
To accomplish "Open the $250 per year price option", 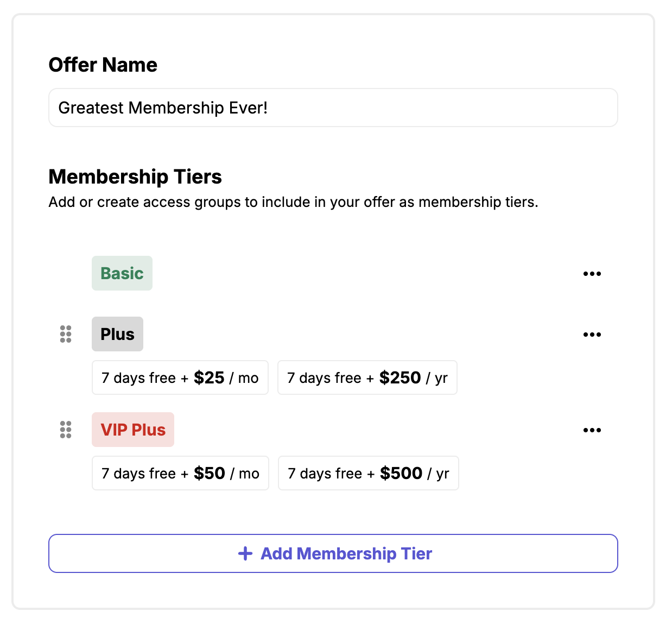I will tap(367, 377).
